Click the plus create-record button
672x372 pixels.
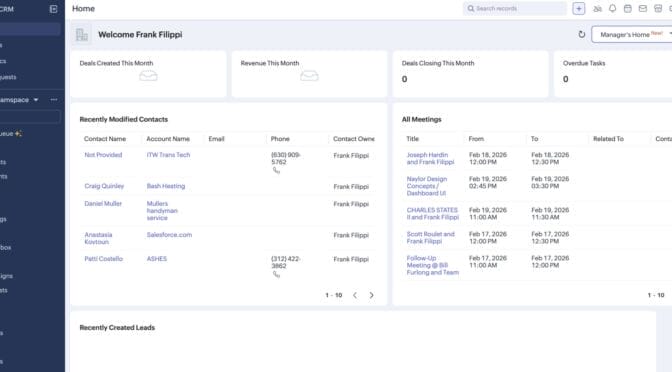(x=579, y=9)
